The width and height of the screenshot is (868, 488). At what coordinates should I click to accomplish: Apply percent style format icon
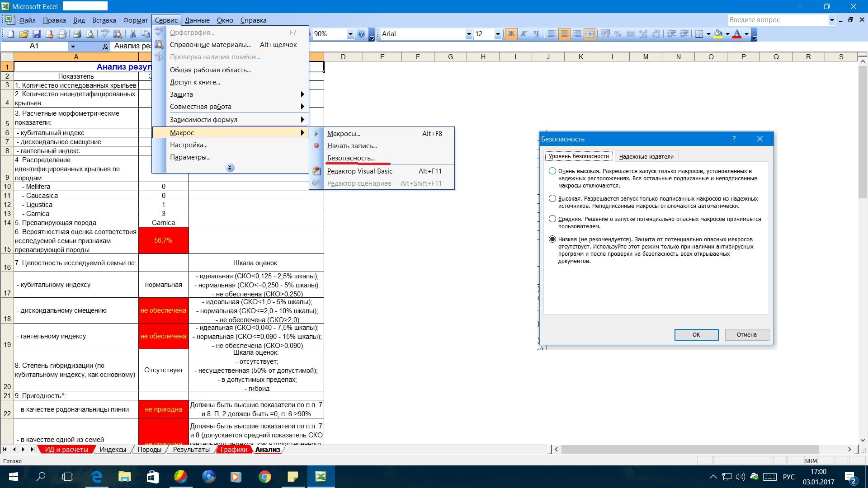point(618,34)
